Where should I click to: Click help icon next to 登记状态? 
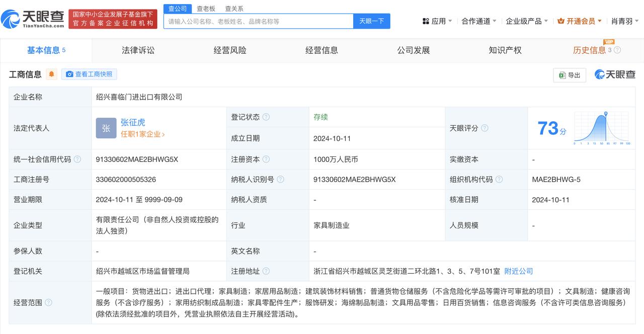point(266,117)
